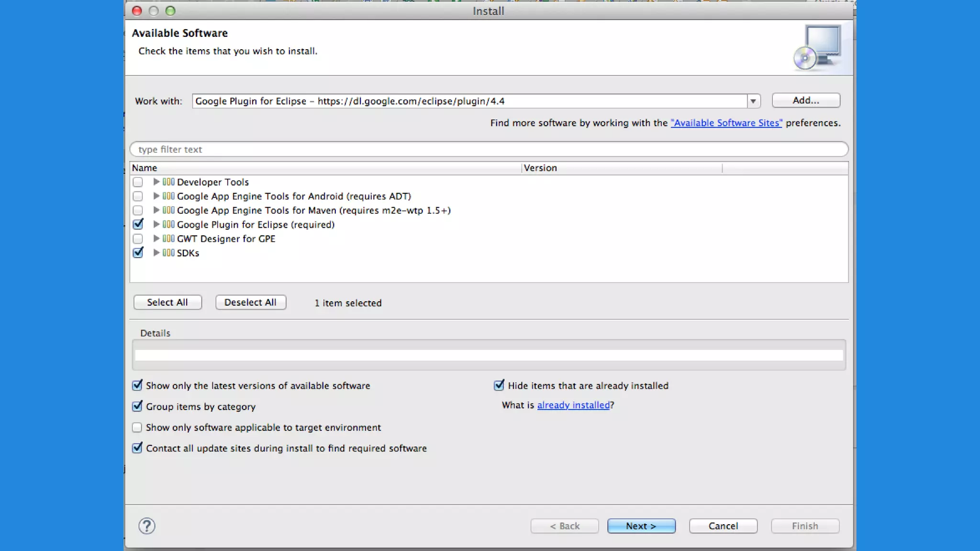Click the category icon beside GWT Designer for GPE
This screenshot has width=980, height=551.
tap(168, 238)
